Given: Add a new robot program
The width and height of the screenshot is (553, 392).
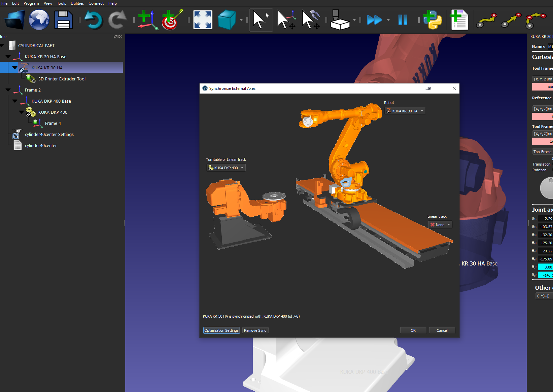Looking at the screenshot, I should [459, 20].
